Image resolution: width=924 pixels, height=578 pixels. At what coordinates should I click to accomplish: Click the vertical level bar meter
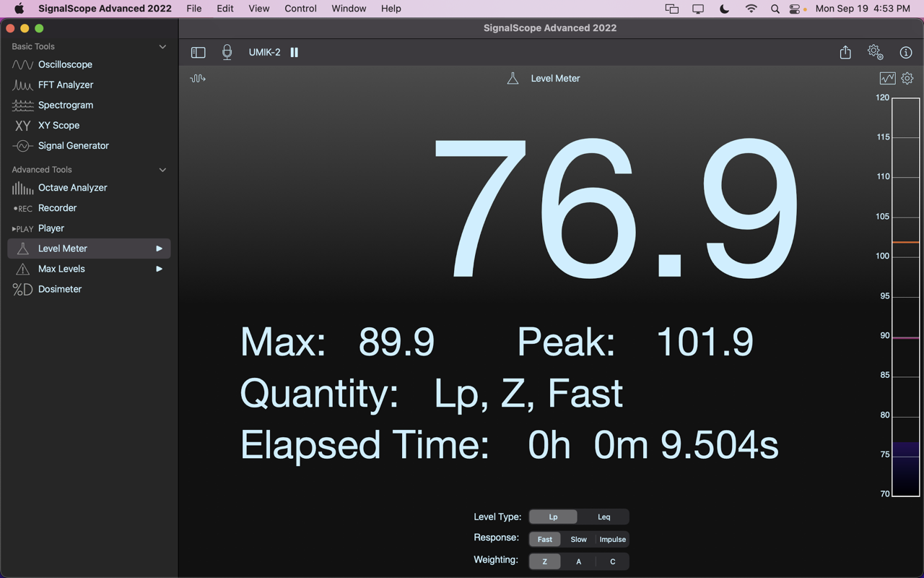click(x=905, y=296)
